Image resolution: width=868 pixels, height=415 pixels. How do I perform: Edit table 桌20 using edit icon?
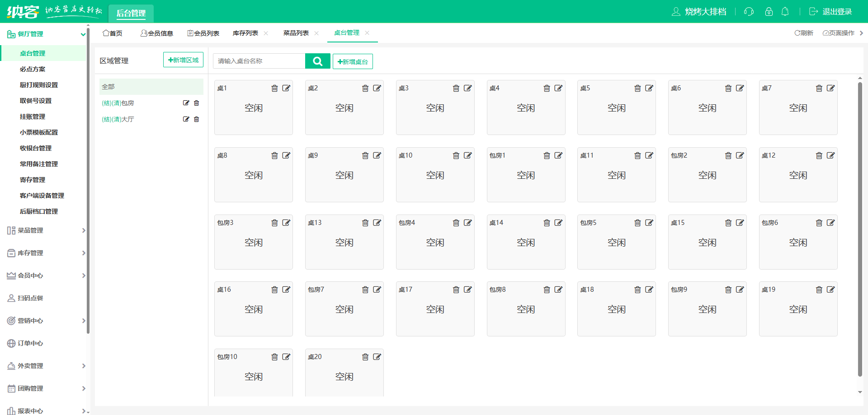coord(377,357)
